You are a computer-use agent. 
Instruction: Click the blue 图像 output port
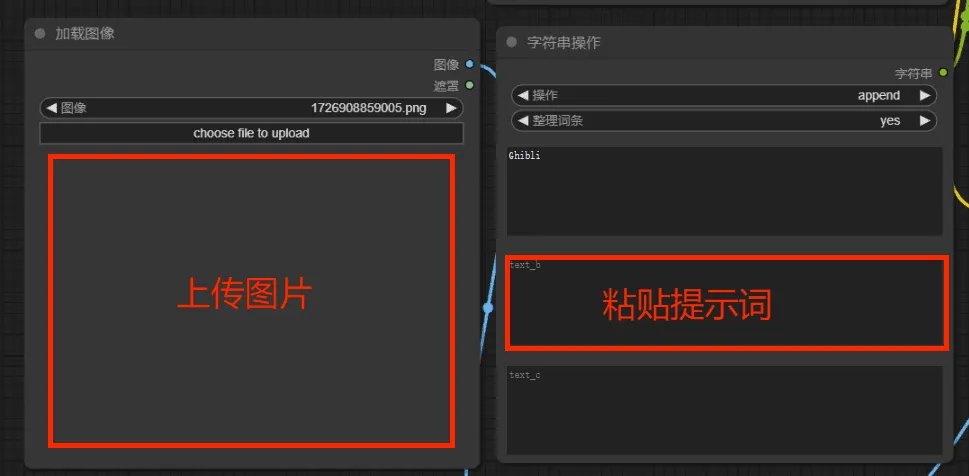click(470, 64)
